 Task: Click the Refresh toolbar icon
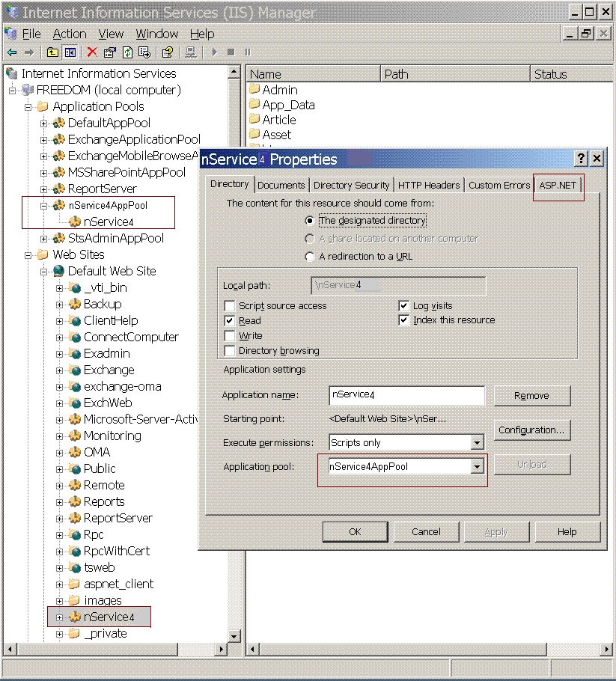pos(127,52)
